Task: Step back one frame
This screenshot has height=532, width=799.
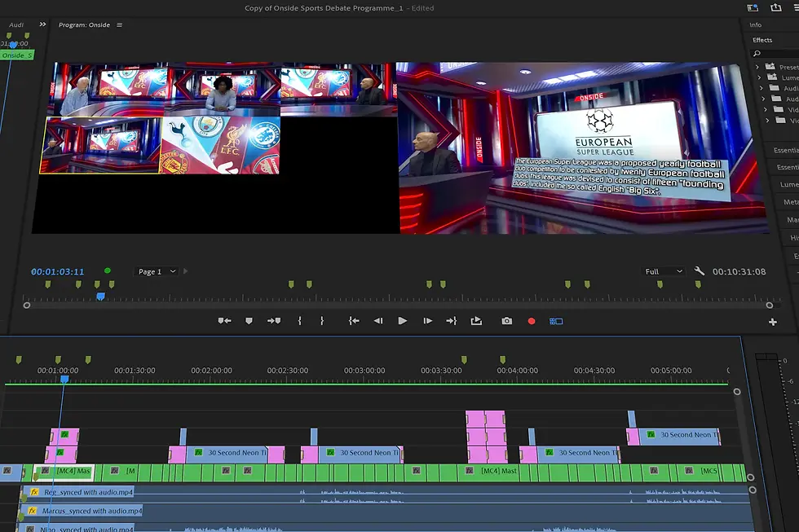Action: (x=378, y=321)
